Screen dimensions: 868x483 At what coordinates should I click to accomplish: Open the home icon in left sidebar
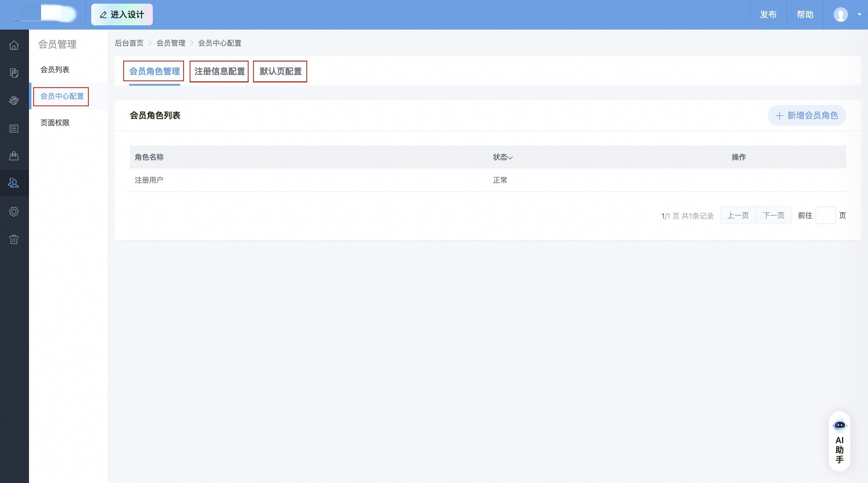[x=14, y=45]
